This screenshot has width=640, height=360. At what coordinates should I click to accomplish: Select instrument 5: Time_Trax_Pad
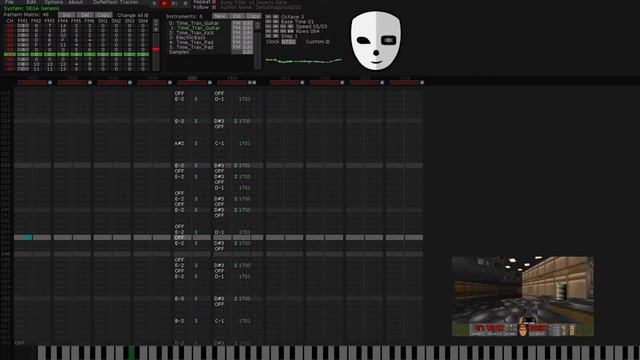point(191,47)
